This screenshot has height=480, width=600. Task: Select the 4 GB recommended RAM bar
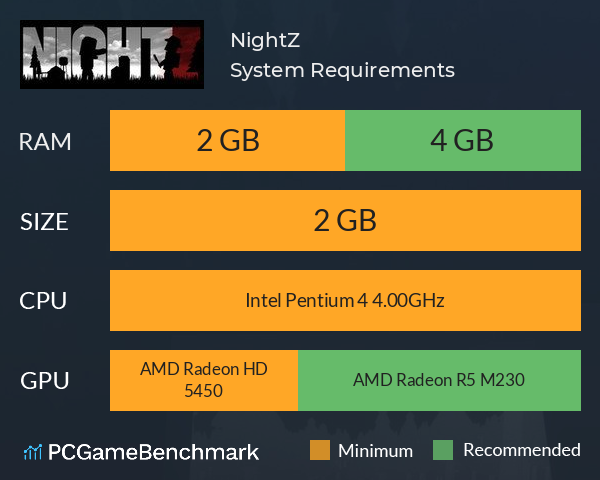pyautogui.click(x=463, y=140)
